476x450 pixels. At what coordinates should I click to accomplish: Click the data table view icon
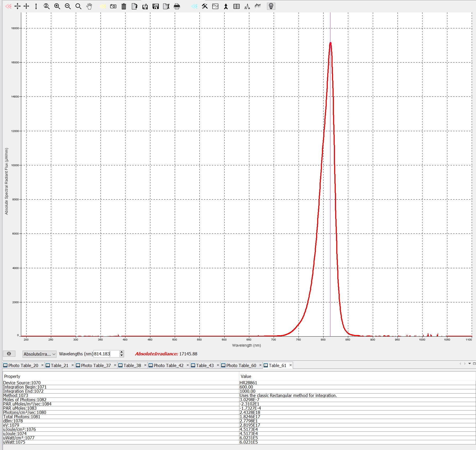point(237,6)
